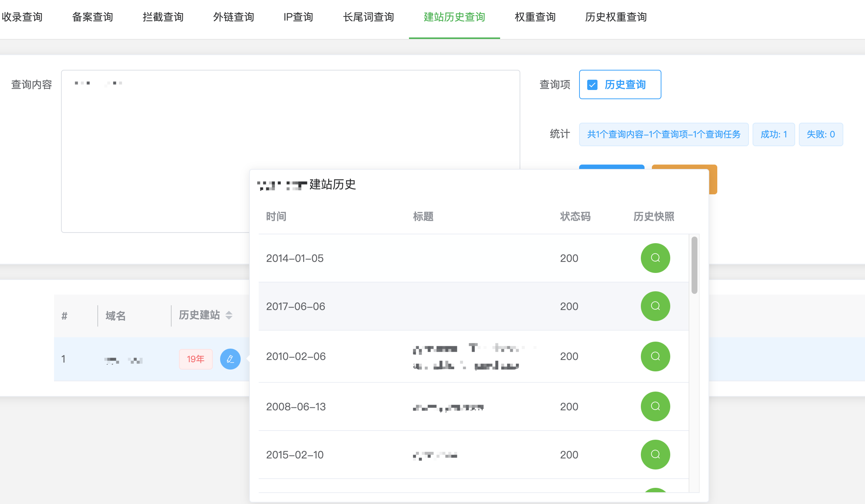Click the 建站历史 popup title
Image resolution: width=865 pixels, height=504 pixels.
tap(307, 184)
